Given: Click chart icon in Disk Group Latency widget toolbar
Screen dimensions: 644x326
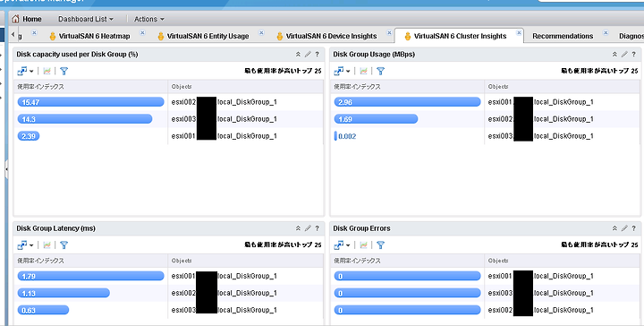Looking at the screenshot, I should [47, 245].
